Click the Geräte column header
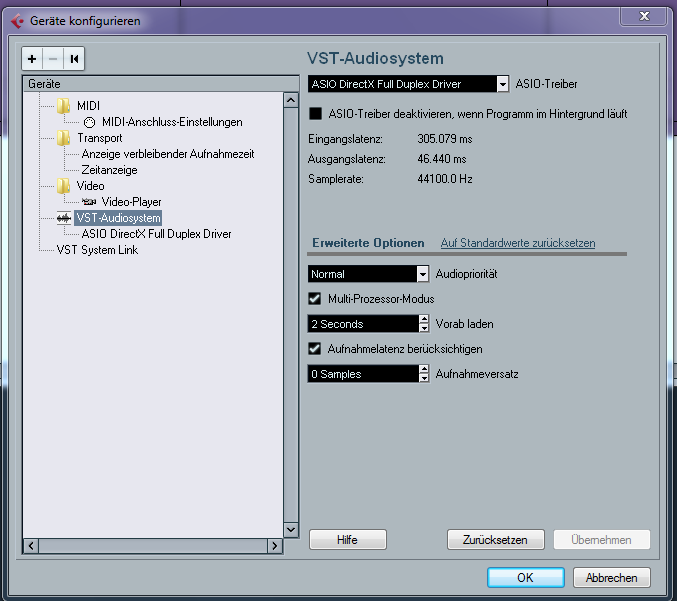Image resolution: width=677 pixels, height=601 pixels. [161, 84]
